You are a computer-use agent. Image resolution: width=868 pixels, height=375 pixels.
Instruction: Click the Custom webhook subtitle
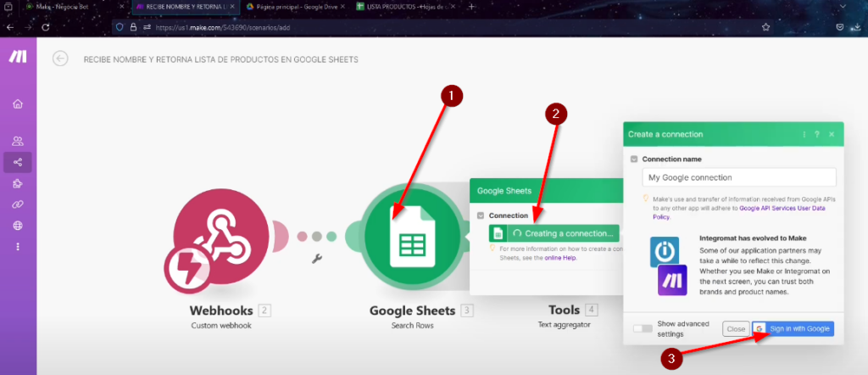pyautogui.click(x=221, y=326)
